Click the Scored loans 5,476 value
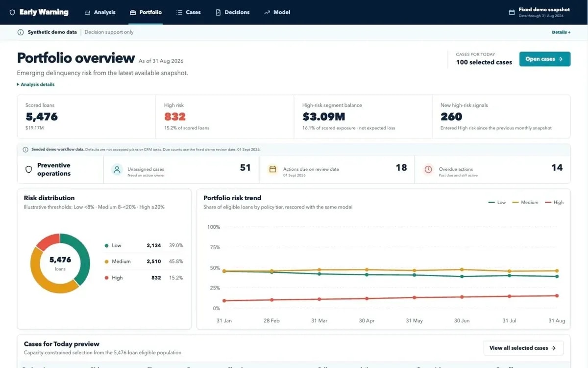Screen dimensions: 588x368 pyautogui.click(x=42, y=117)
